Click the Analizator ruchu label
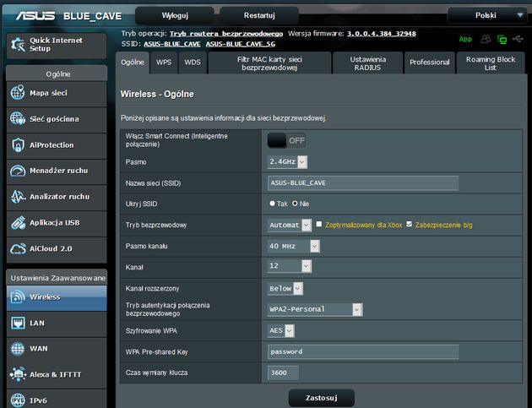The height and width of the screenshot is (408, 532). pyautogui.click(x=59, y=197)
